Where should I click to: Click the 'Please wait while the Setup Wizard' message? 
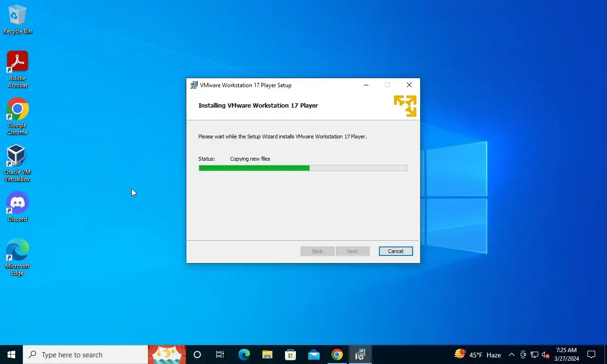tap(282, 136)
